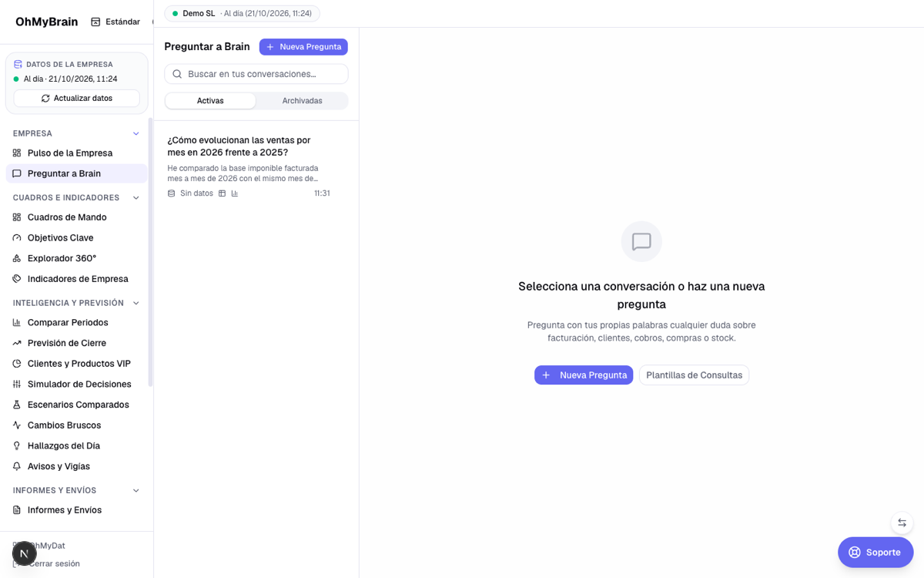This screenshot has height=578, width=924.
Task: Click the search magnifier icon in conversations
Action: [x=177, y=74]
